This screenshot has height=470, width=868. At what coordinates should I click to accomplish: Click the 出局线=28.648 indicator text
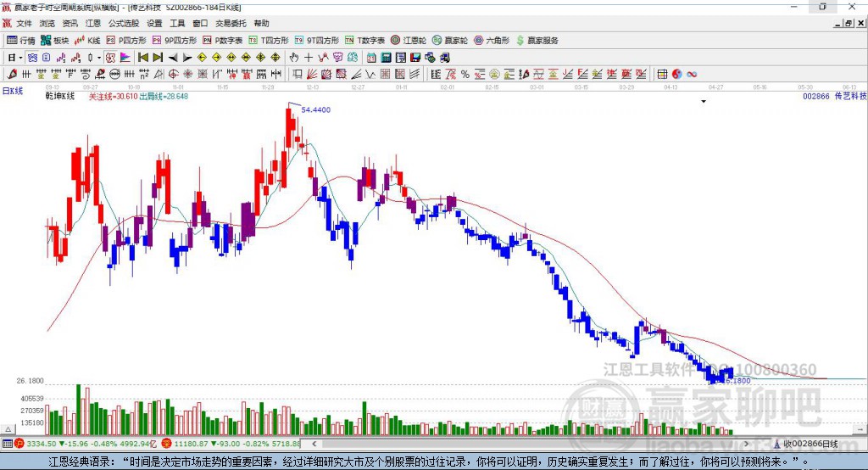click(164, 97)
